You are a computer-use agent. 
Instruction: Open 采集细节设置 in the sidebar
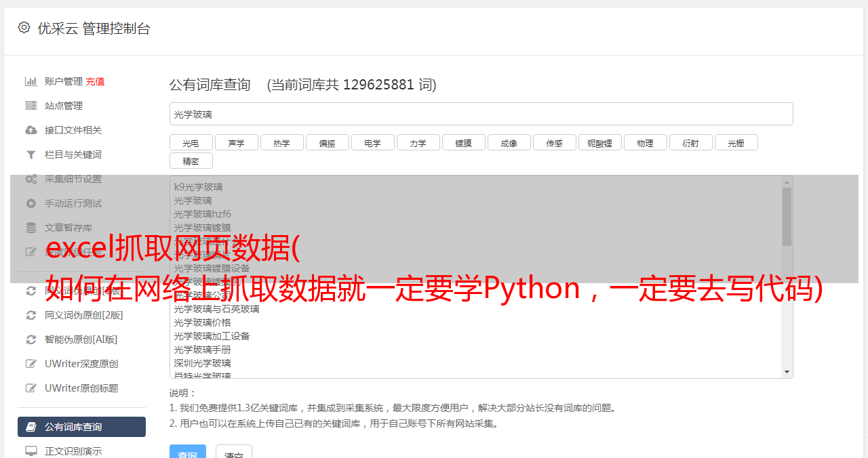[x=73, y=179]
